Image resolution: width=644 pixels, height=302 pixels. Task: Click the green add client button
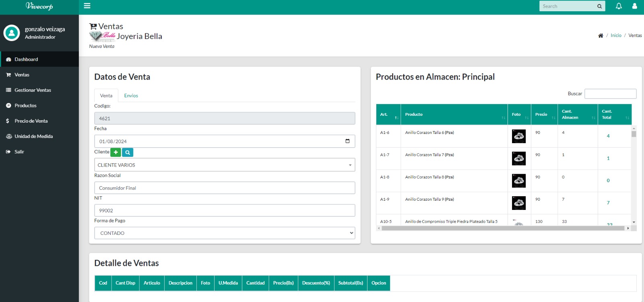[x=116, y=152]
